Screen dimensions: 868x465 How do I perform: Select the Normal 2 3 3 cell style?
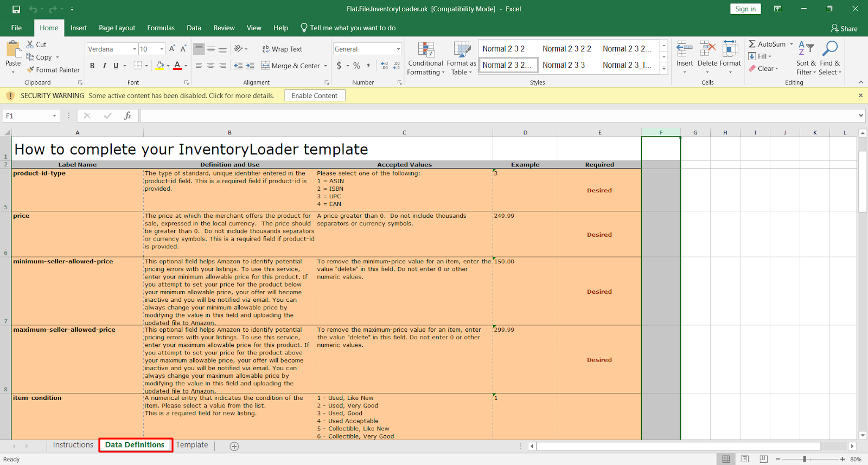[564, 65]
